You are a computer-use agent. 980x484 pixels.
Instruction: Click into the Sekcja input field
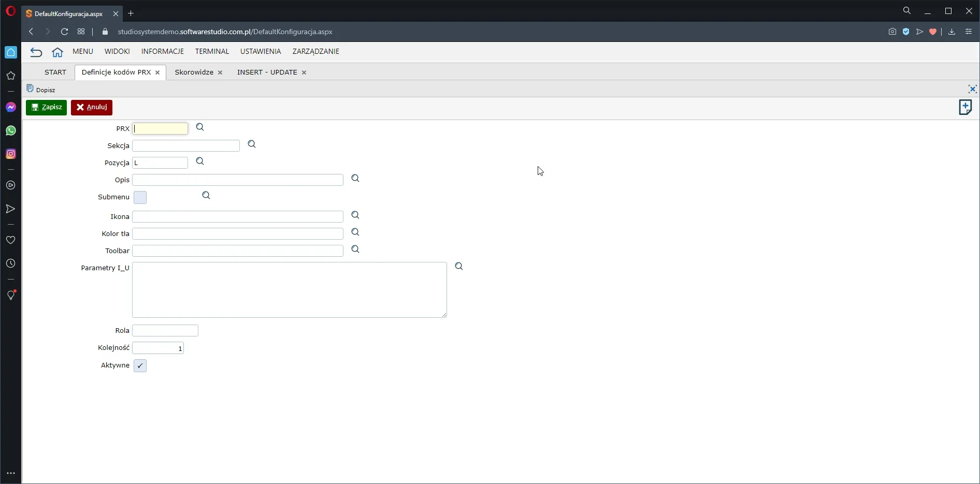click(186, 145)
